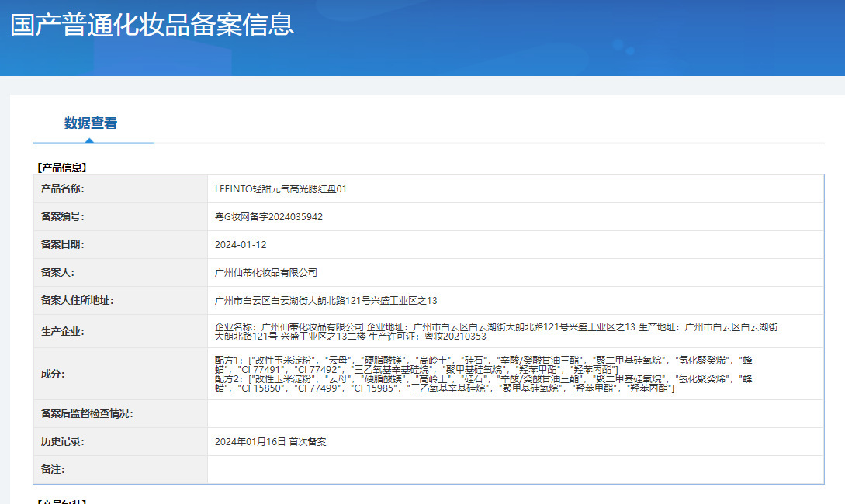Click the 【产品信息】 section heading
The height and width of the screenshot is (504, 845).
click(x=61, y=167)
